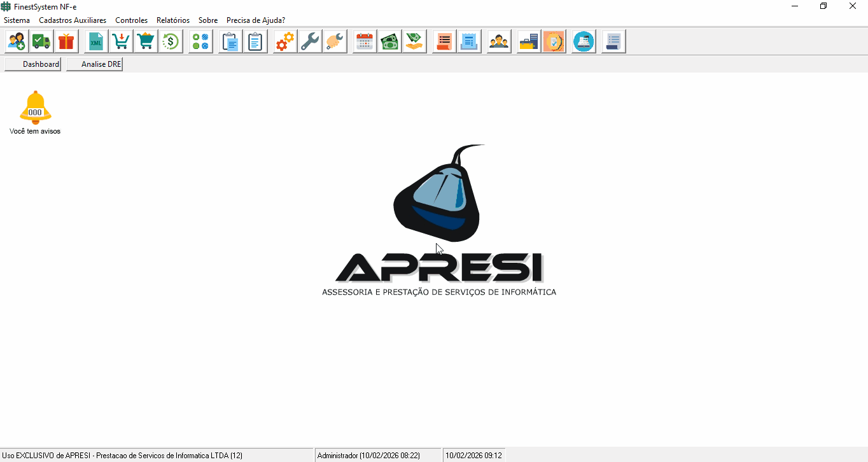The width and height of the screenshot is (868, 462).
Task: Click the green dollar refund icon
Action: coord(171,42)
